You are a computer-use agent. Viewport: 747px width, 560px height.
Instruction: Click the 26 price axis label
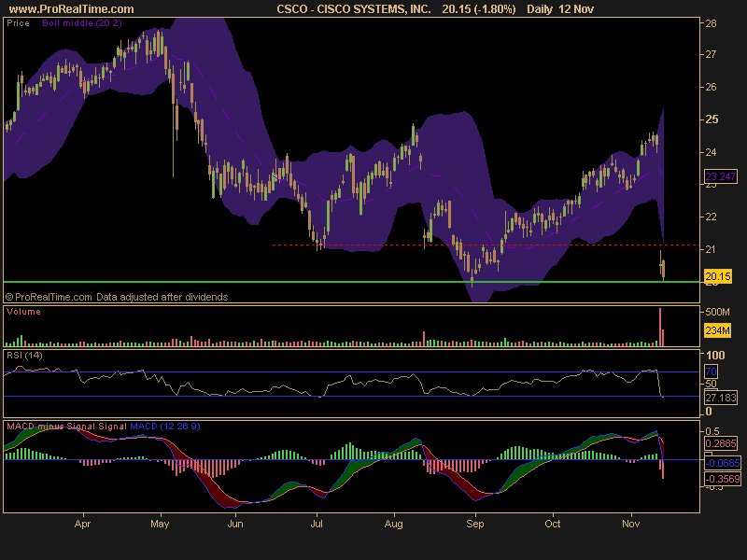(712, 87)
